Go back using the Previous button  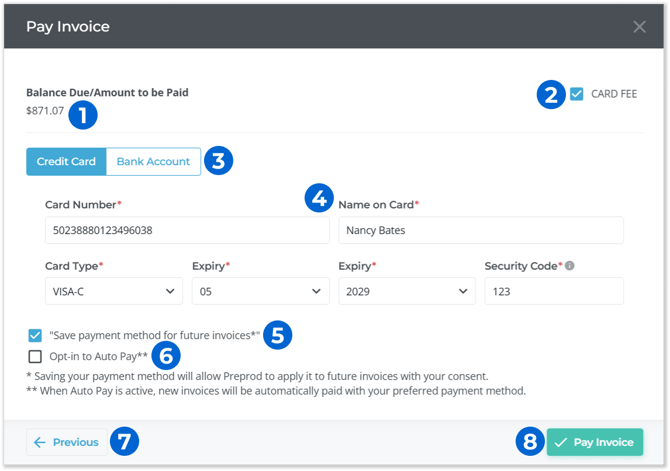click(67, 442)
